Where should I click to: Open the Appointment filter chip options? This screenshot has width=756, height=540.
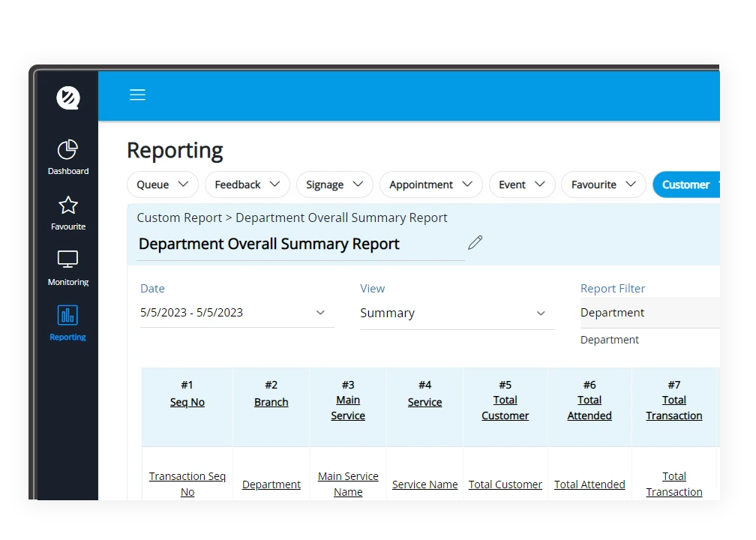(430, 184)
